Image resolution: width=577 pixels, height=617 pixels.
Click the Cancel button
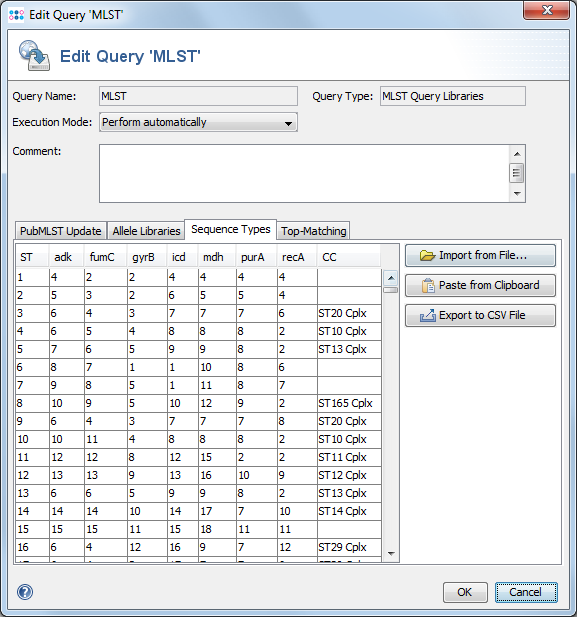pos(526,592)
